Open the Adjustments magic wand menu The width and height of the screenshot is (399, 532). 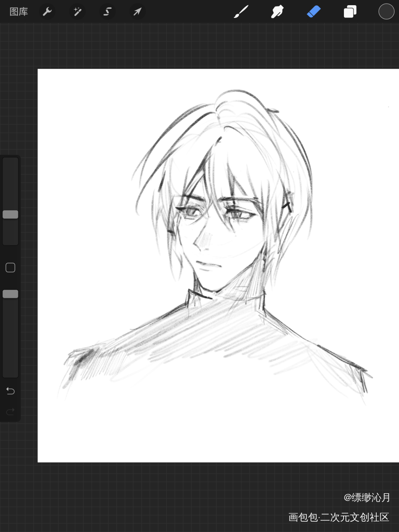coord(77,12)
